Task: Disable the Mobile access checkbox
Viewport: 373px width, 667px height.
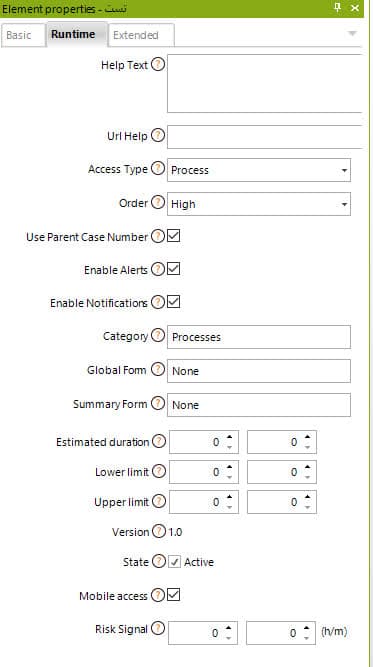Action: point(174,595)
